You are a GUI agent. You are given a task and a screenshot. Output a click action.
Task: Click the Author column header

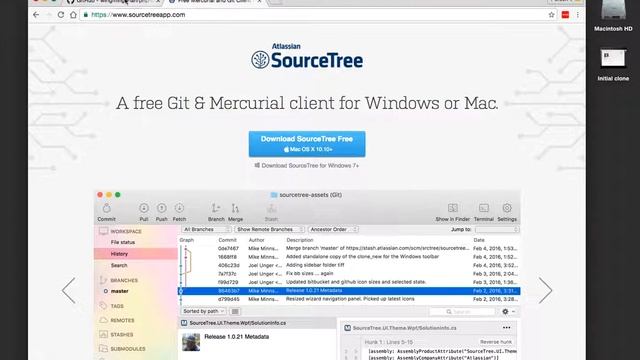click(x=256, y=240)
